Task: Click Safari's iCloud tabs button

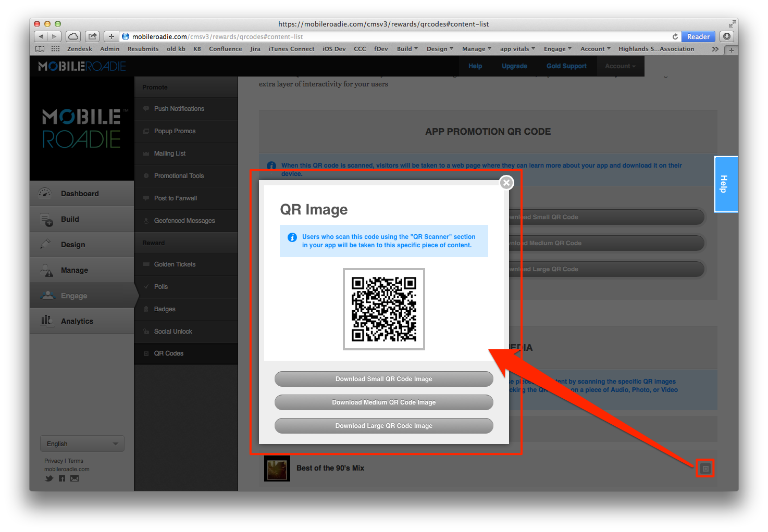Action: (73, 36)
